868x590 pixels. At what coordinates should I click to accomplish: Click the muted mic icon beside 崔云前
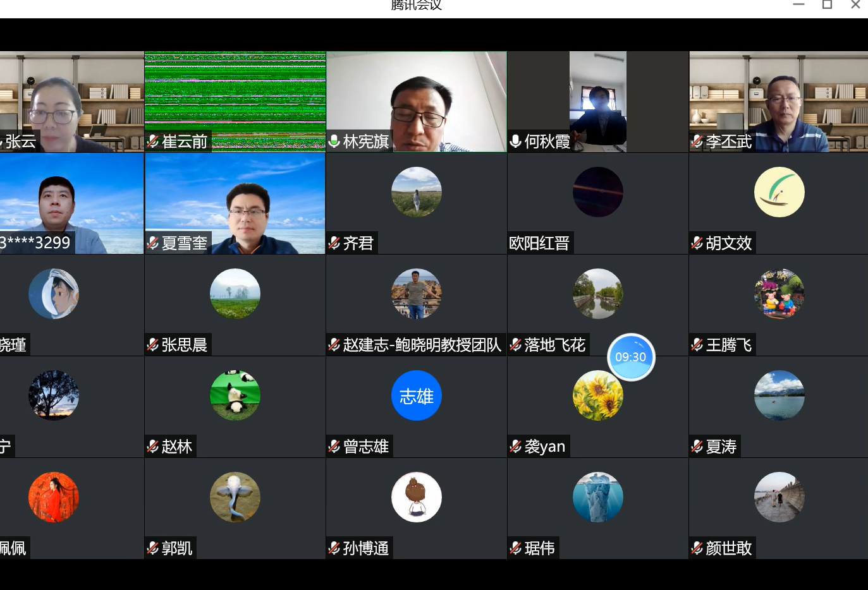pos(153,141)
